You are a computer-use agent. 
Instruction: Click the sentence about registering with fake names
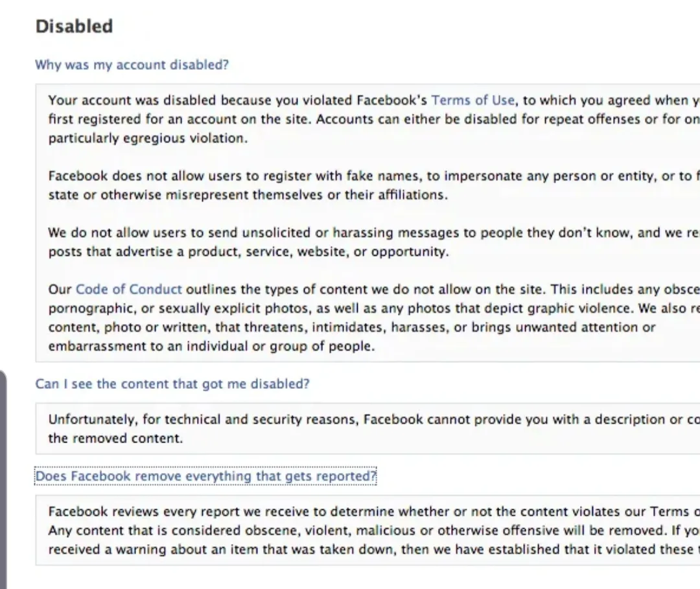pyautogui.click(x=324, y=176)
